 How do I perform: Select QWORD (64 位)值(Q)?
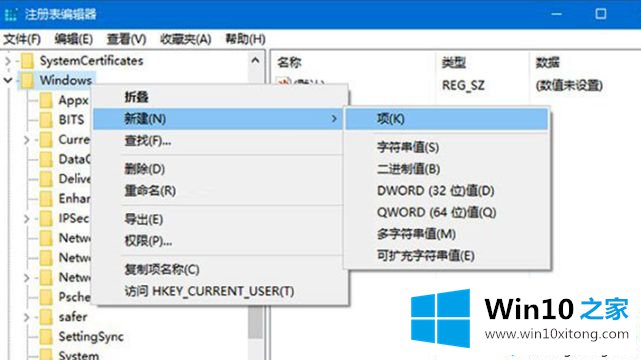[447, 212]
